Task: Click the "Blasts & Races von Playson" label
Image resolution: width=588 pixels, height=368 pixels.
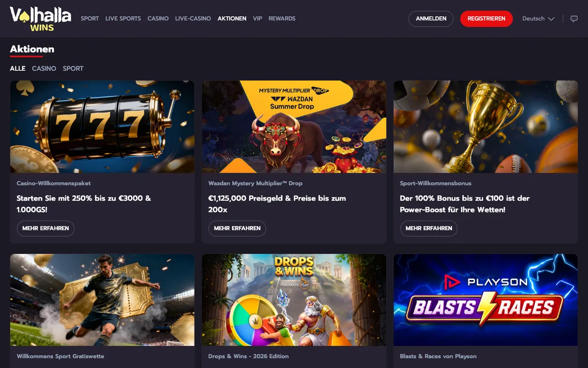Action: (438, 356)
